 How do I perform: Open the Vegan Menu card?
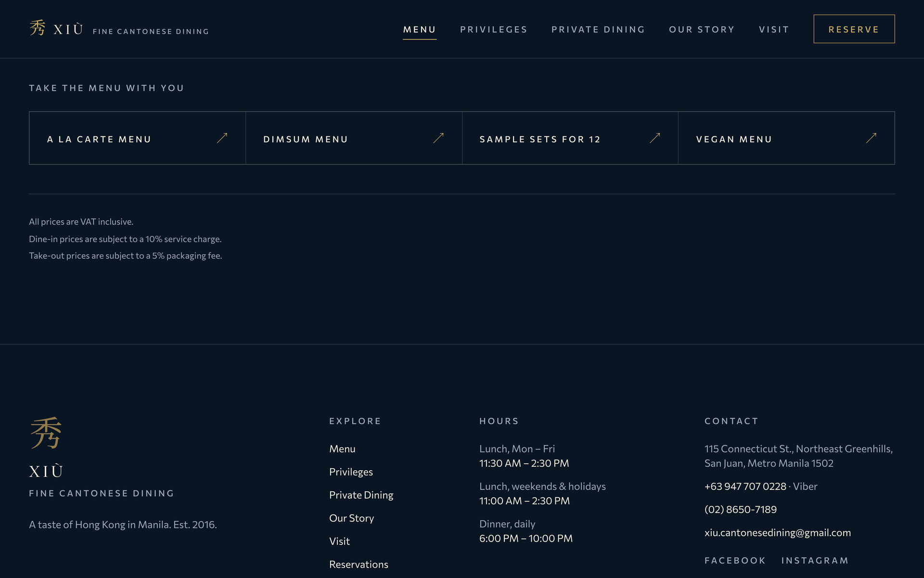(x=786, y=138)
